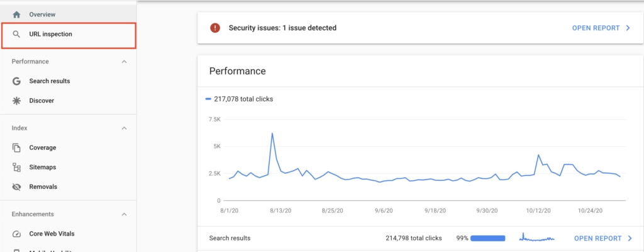Collapse the Enhancements sidebar section
The image size is (644, 252).
[x=124, y=214]
